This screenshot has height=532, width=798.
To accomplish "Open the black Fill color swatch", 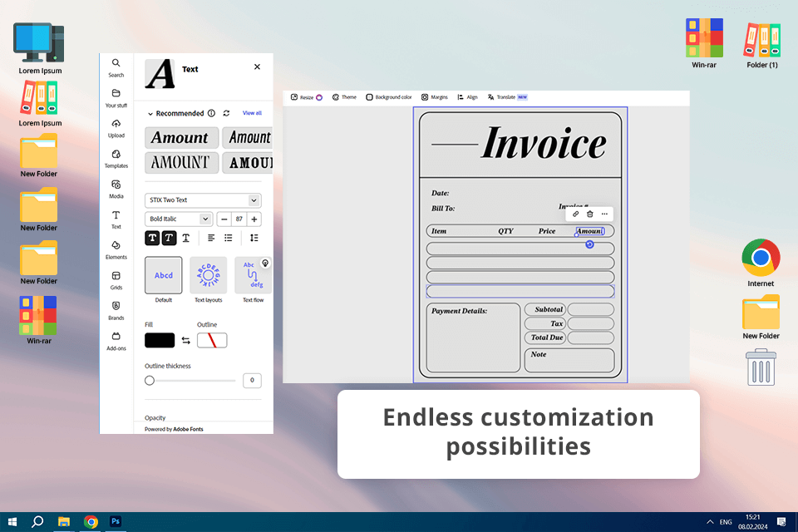I will (160, 340).
